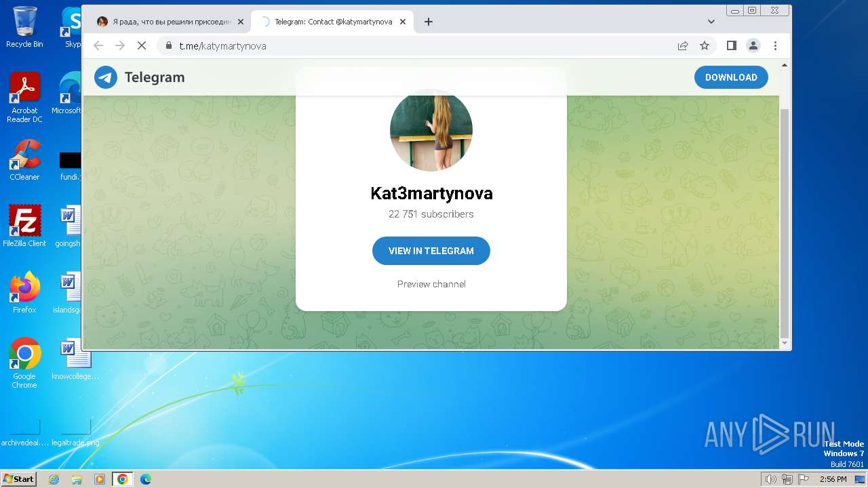Select CCleaner desktop icon
The image size is (868, 488).
tap(24, 160)
